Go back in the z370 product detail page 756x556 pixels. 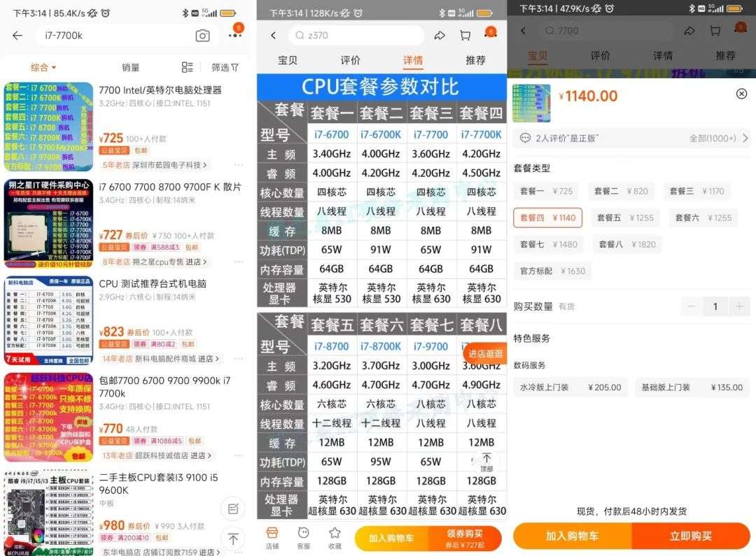[274, 35]
